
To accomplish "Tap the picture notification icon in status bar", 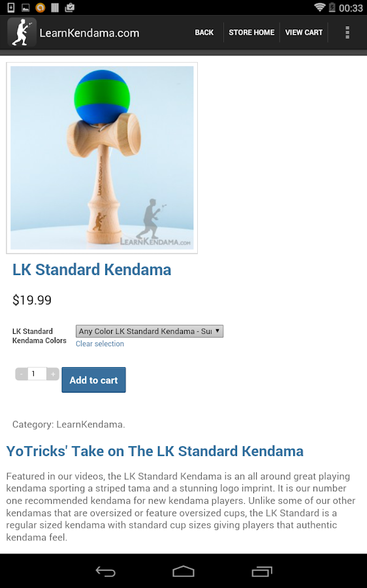I will tap(25, 7).
